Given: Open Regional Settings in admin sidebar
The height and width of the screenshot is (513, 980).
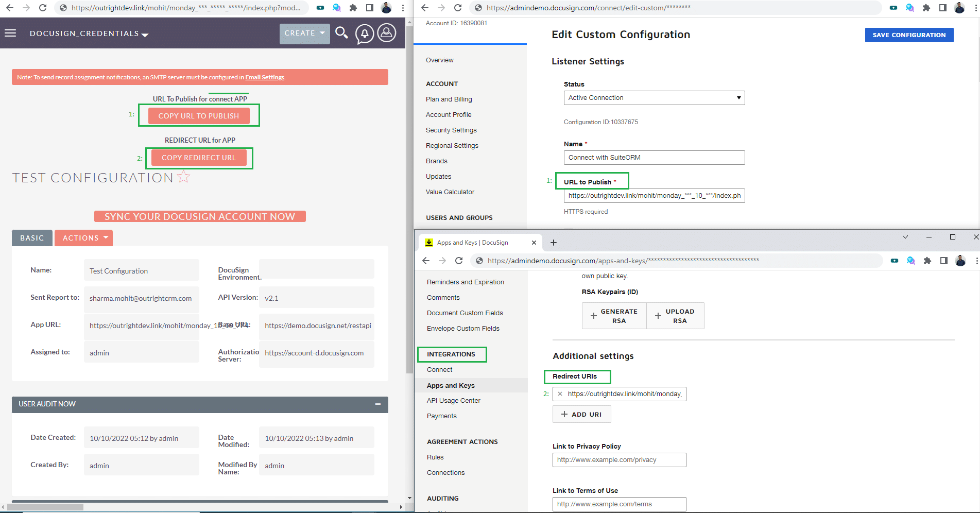Looking at the screenshot, I should point(452,146).
